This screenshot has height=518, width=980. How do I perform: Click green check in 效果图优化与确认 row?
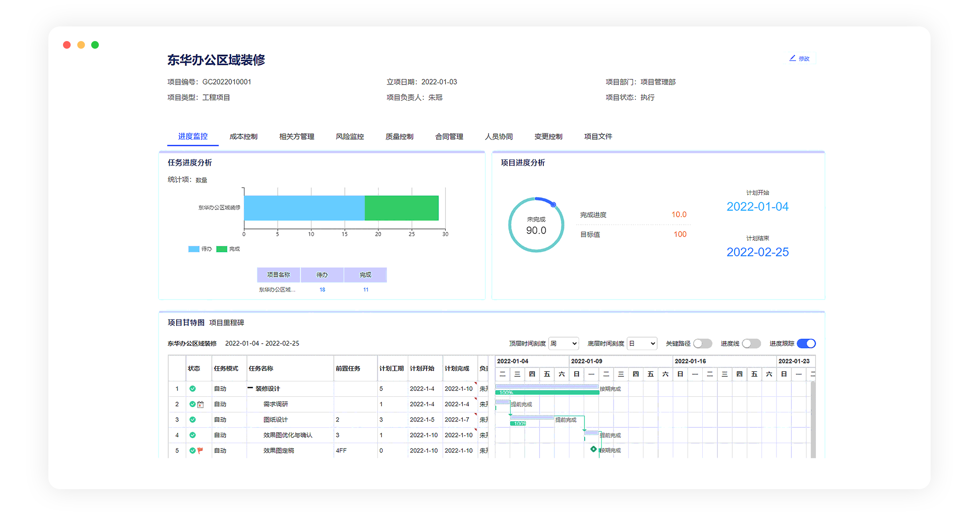pyautogui.click(x=192, y=435)
